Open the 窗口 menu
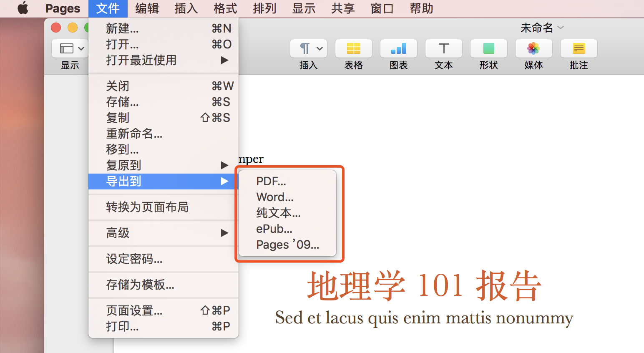644x353 pixels. coord(382,8)
